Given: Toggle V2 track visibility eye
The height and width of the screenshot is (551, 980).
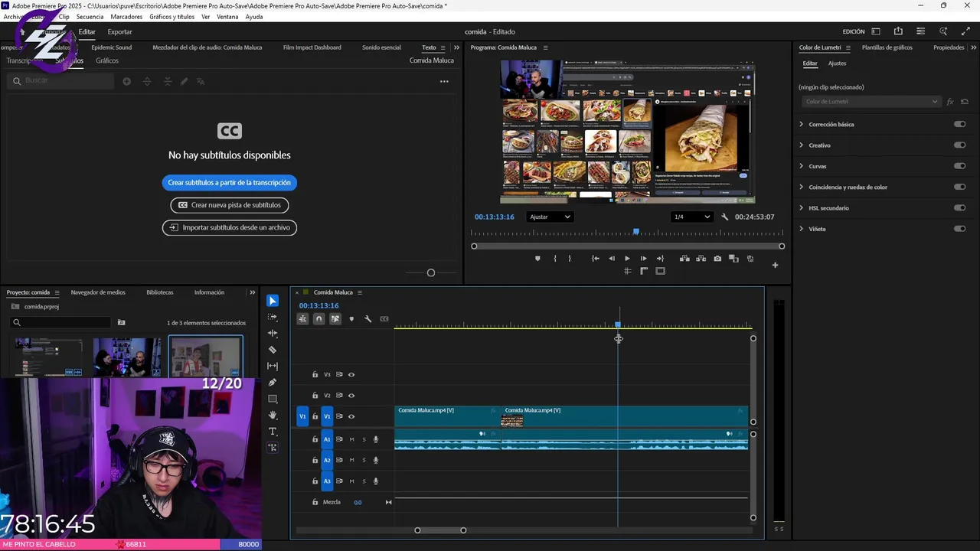Looking at the screenshot, I should pos(351,396).
